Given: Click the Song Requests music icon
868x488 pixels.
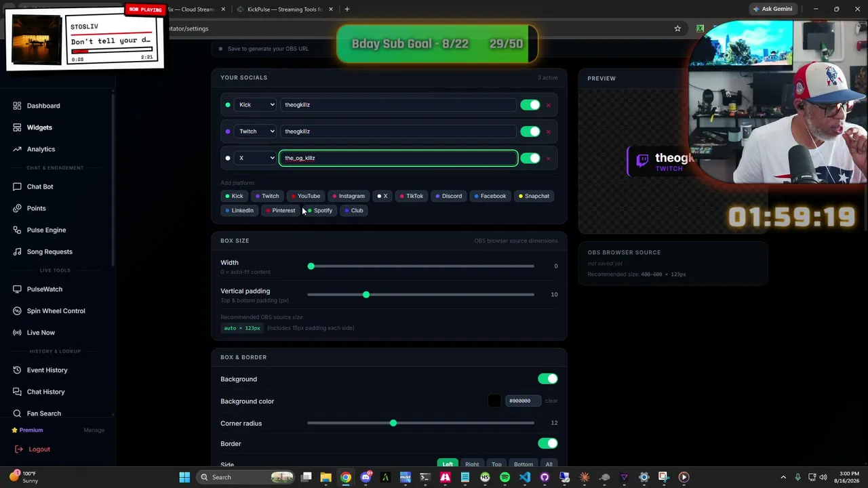Looking at the screenshot, I should click(17, 251).
